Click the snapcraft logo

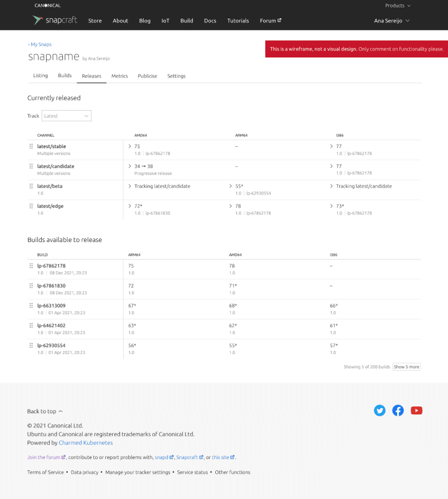(x=55, y=21)
